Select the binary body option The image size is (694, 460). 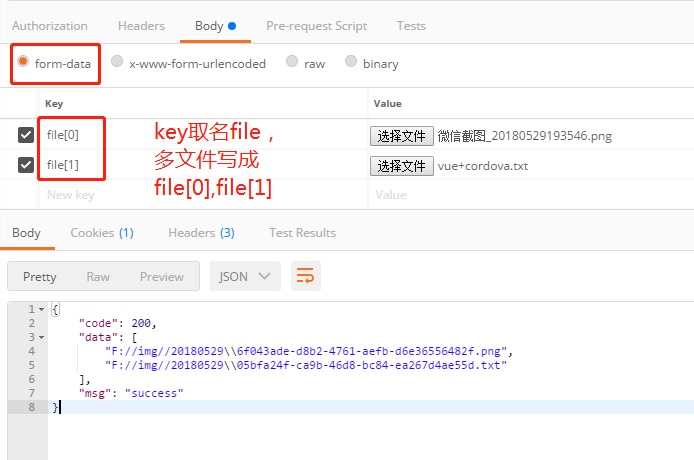[351, 62]
